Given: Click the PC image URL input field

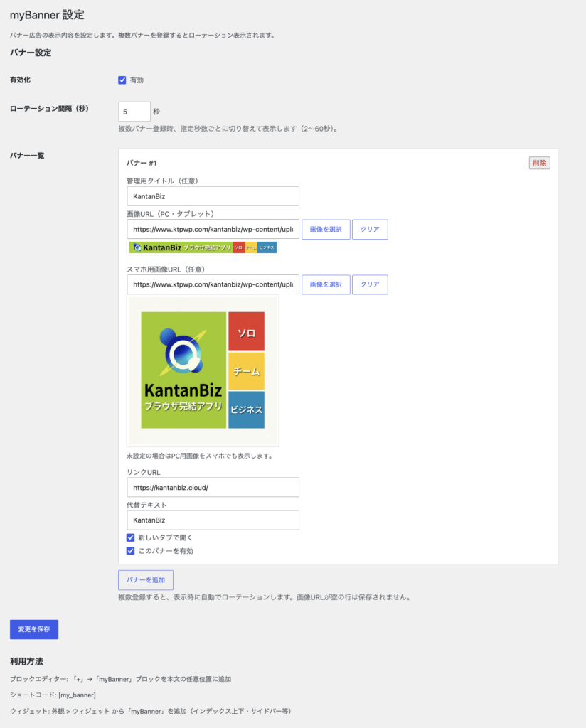Looking at the screenshot, I should tap(213, 229).
